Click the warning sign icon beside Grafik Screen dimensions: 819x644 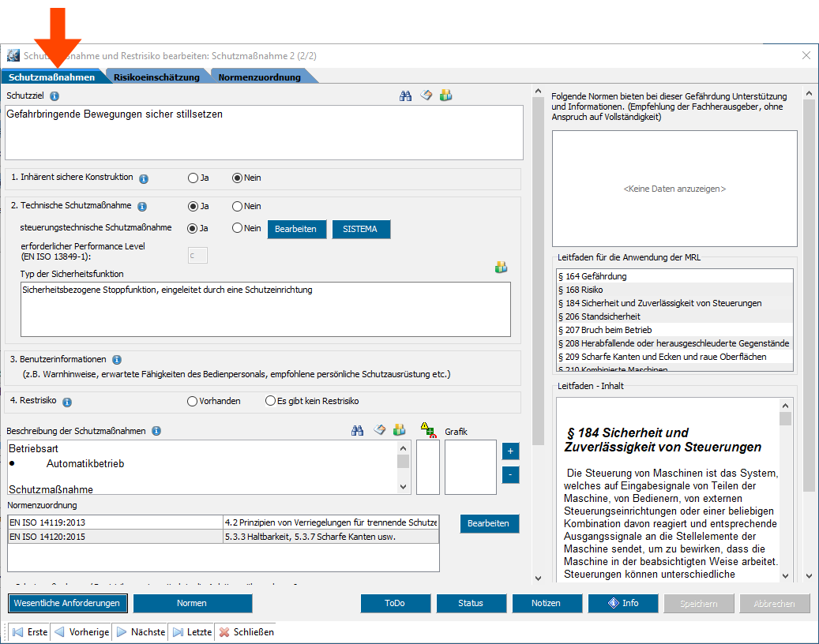pos(428,430)
